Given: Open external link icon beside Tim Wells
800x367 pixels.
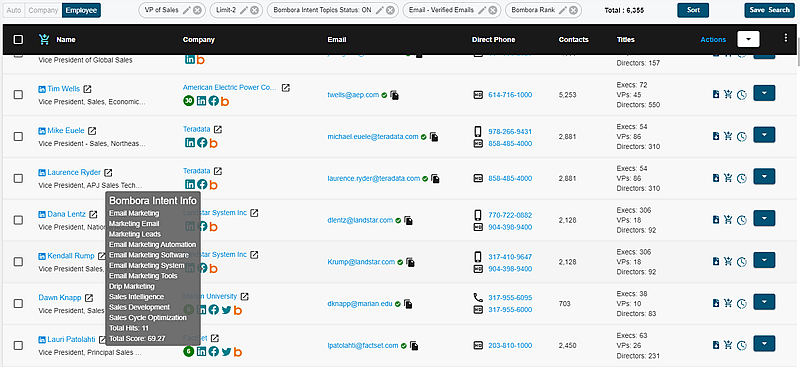Looking at the screenshot, I should coord(88,89).
